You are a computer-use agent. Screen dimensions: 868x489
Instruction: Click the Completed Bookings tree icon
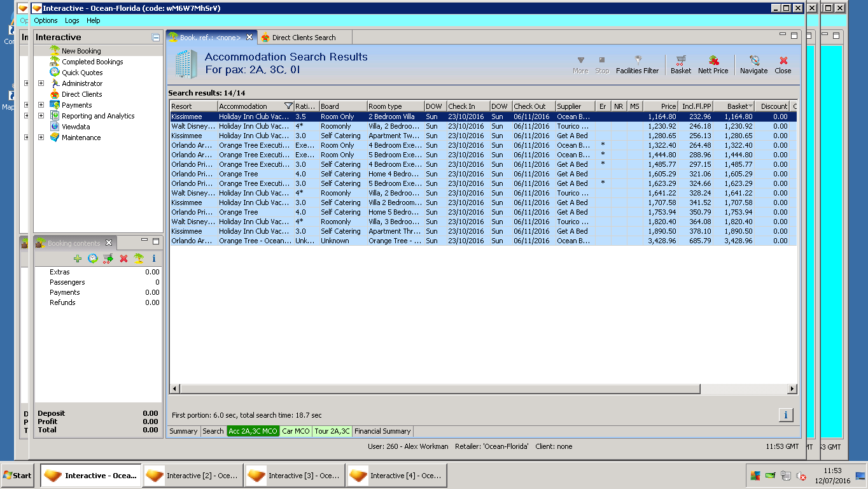pyautogui.click(x=55, y=62)
